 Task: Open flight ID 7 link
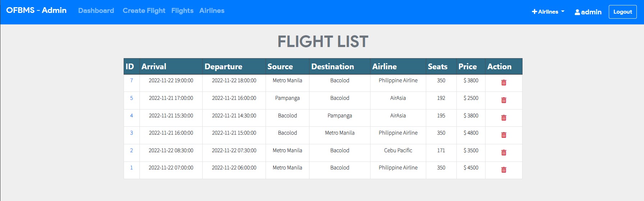[132, 80]
